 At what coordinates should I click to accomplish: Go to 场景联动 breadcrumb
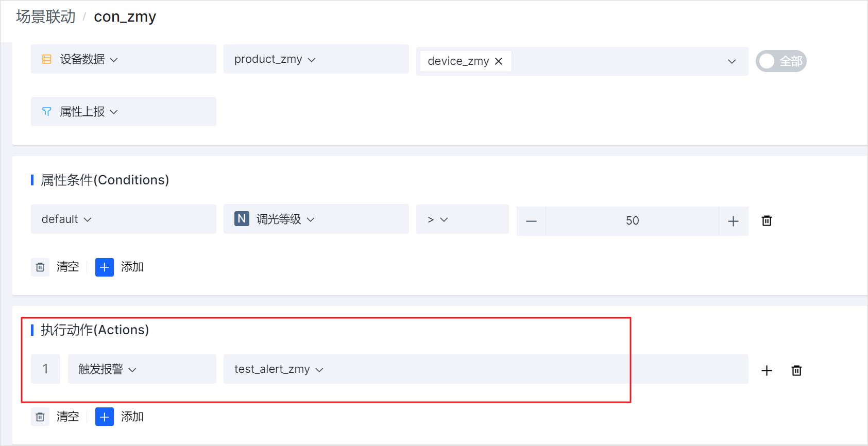[x=46, y=16]
